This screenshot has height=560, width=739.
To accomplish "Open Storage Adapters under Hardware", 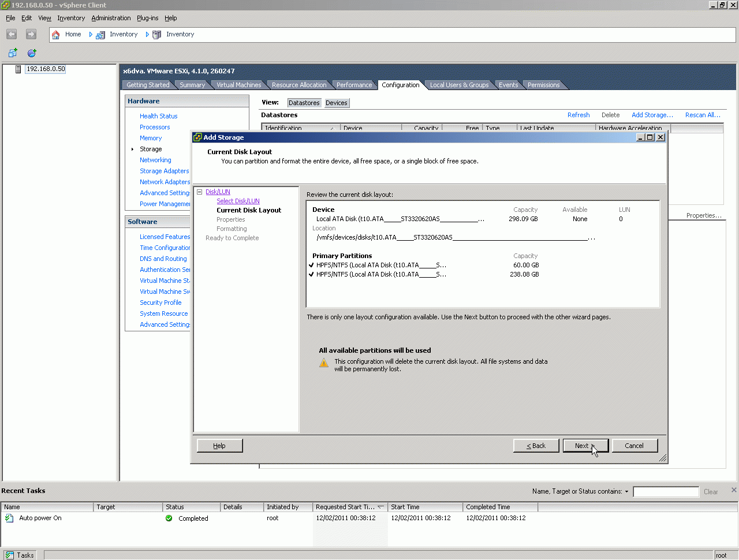I will pos(164,171).
